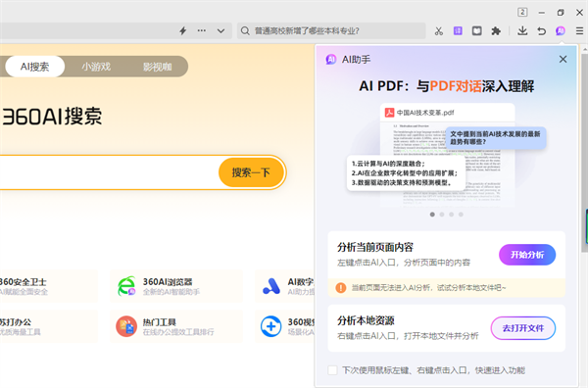Screen dimensions: 588x388
Task: Click the 搜索一下 search button
Action: point(251,172)
